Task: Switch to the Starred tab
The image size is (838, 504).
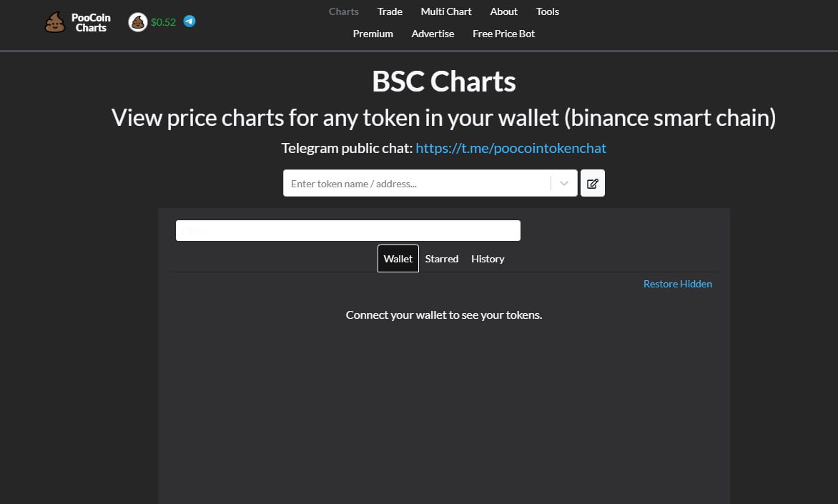Action: pyautogui.click(x=441, y=259)
